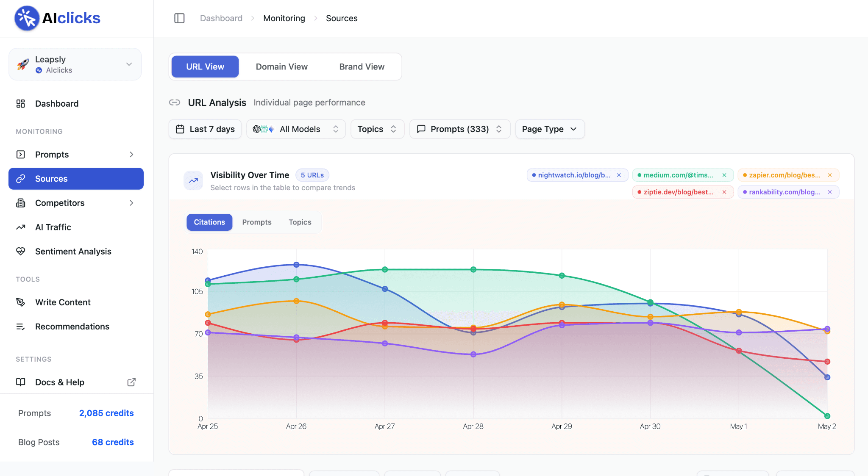This screenshot has width=868, height=476.
Task: Switch to URL View tab
Action: [x=205, y=67]
